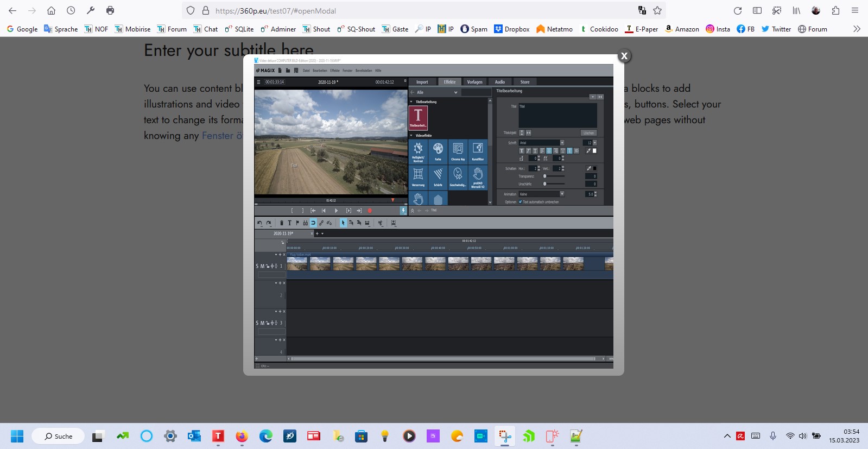Bookmark this page with the star icon
868x449 pixels.
tap(657, 11)
